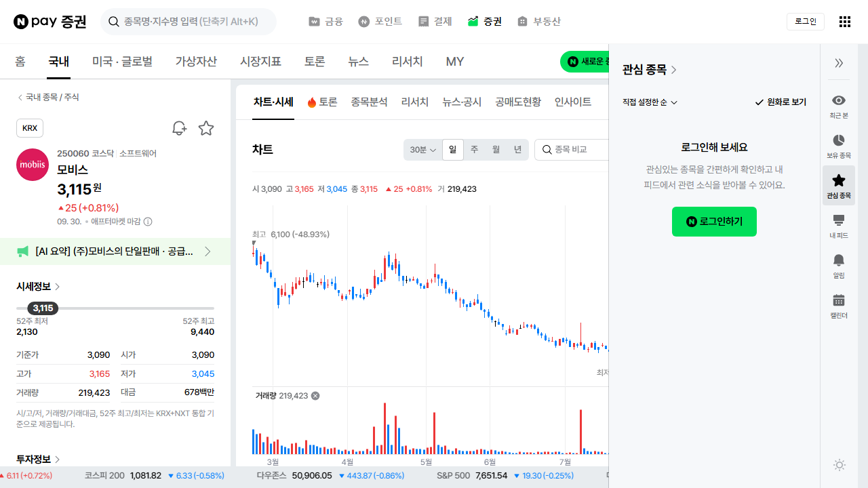The height and width of the screenshot is (488, 868).
Task: Open the 내 피드 sidebar icon
Action: point(839,226)
